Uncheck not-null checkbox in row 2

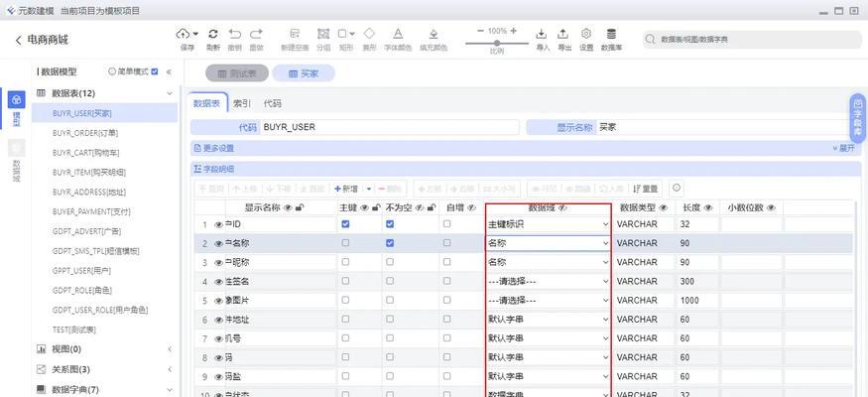click(390, 243)
